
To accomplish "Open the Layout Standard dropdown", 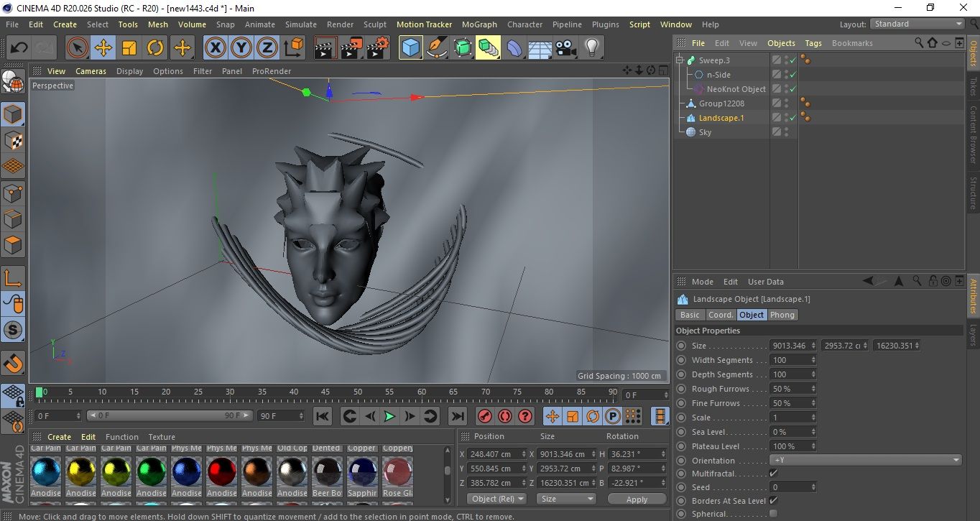I will click(x=917, y=24).
